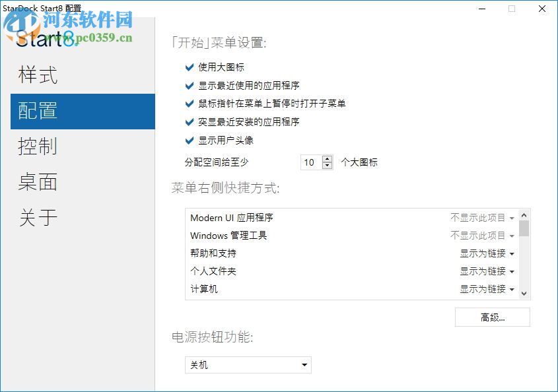Click the Start8 logo image
The width and height of the screenshot is (558, 392).
(x=46, y=40)
